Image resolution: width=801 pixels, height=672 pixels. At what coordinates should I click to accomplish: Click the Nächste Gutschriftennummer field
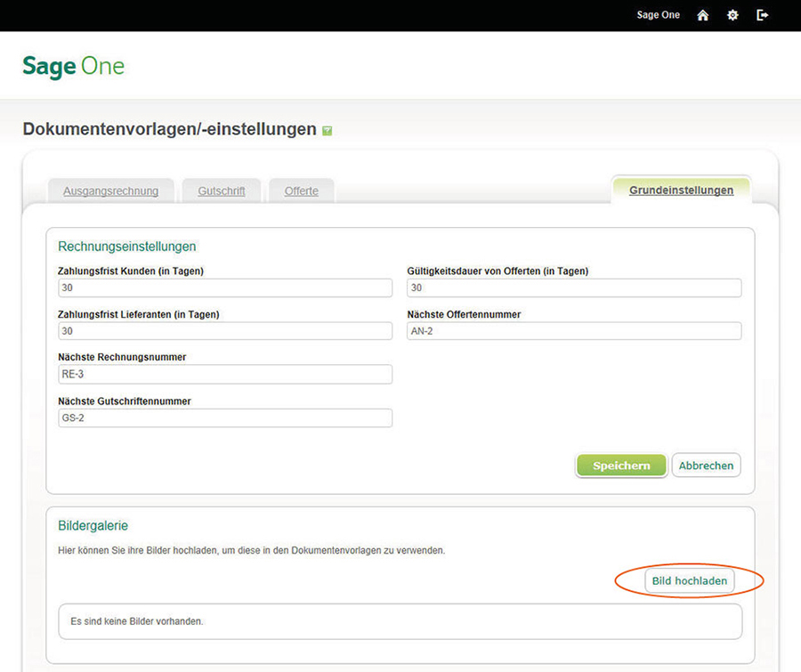[225, 418]
